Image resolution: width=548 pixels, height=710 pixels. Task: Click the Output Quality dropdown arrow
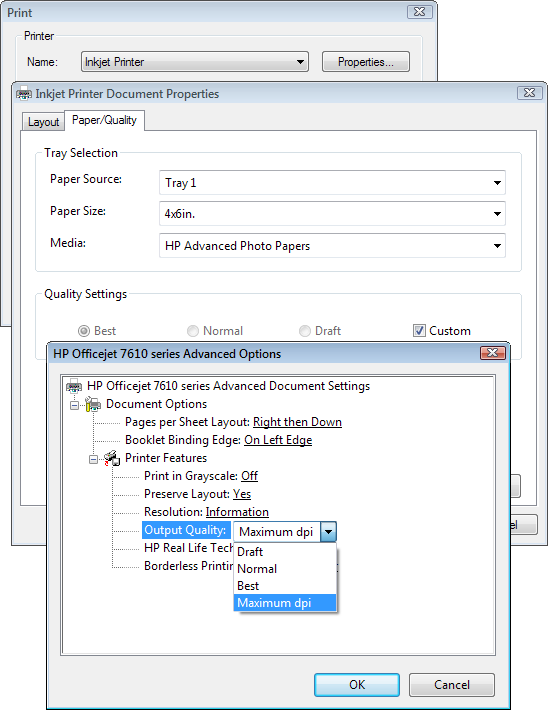pos(328,532)
